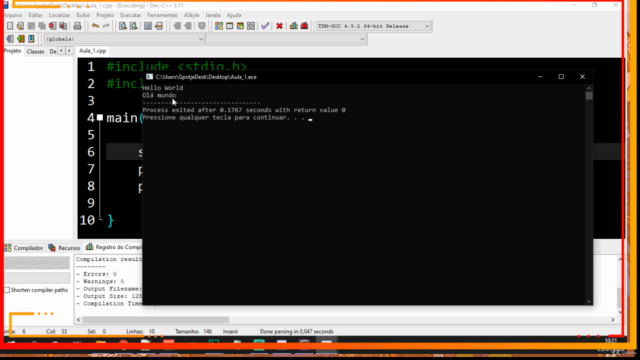The height and width of the screenshot is (360, 640).
Task: Open the Ajuda menu
Action: [x=234, y=15]
